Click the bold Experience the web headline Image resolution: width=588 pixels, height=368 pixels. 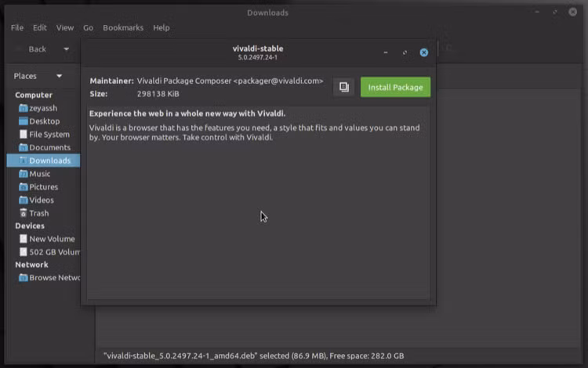tap(187, 114)
